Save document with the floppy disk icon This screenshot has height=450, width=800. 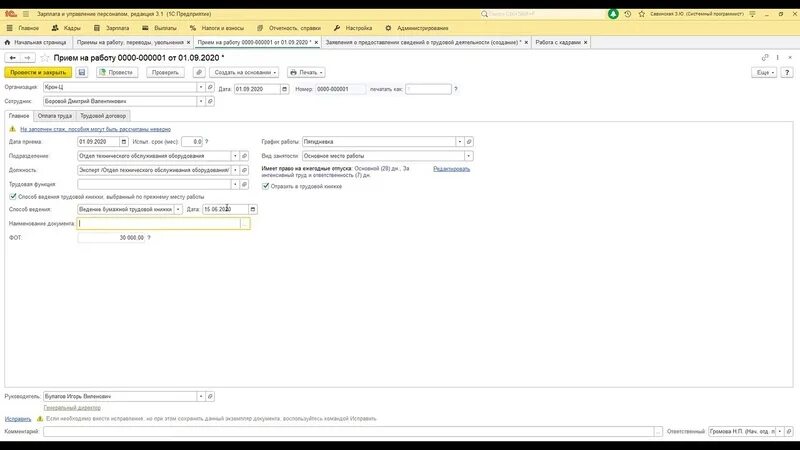[x=82, y=72]
